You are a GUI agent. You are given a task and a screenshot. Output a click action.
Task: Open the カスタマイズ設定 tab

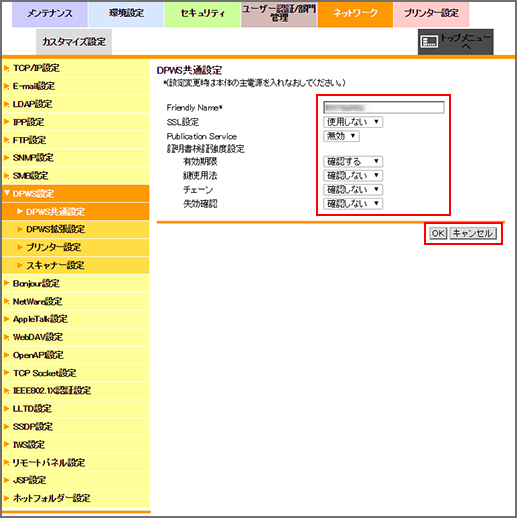74,42
